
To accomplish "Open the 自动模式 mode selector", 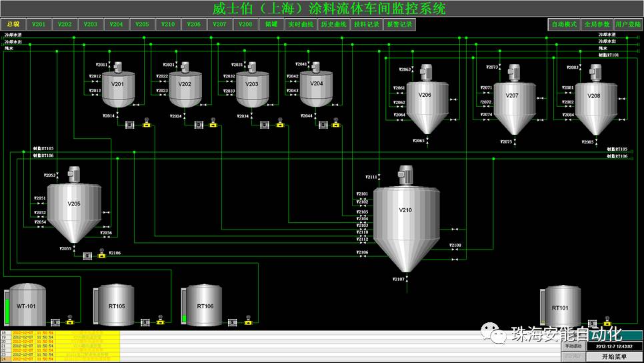I will tap(564, 25).
